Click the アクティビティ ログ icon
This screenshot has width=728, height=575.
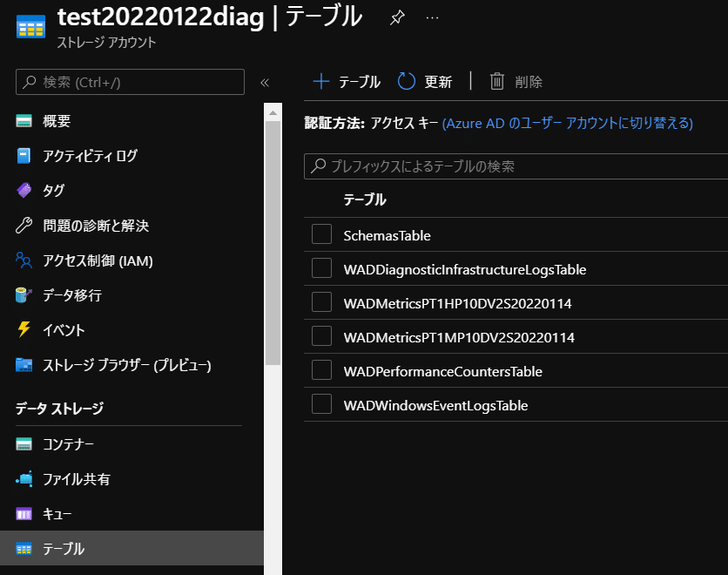(x=24, y=156)
